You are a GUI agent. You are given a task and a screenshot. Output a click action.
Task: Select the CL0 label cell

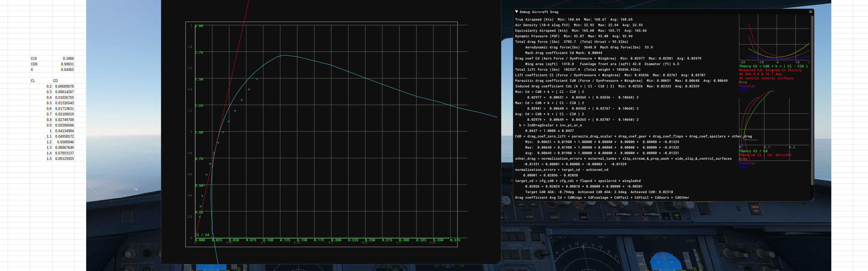[x=41, y=58]
